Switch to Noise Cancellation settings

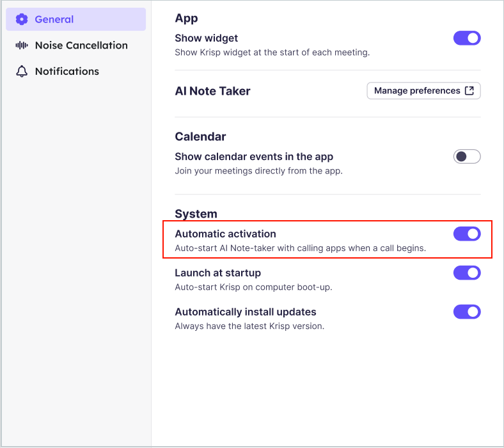coord(76,45)
